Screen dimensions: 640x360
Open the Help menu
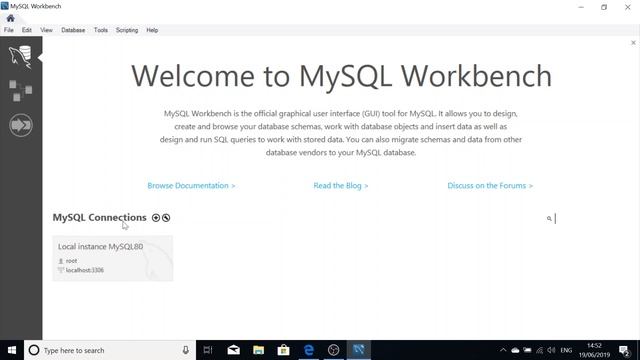[152, 30]
